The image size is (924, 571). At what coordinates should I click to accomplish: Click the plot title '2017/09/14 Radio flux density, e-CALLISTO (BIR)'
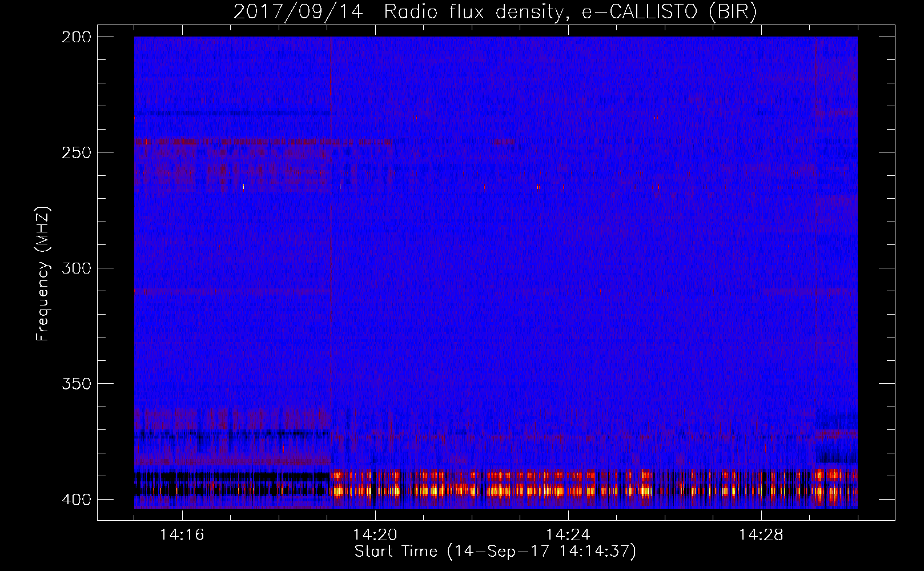(495, 12)
